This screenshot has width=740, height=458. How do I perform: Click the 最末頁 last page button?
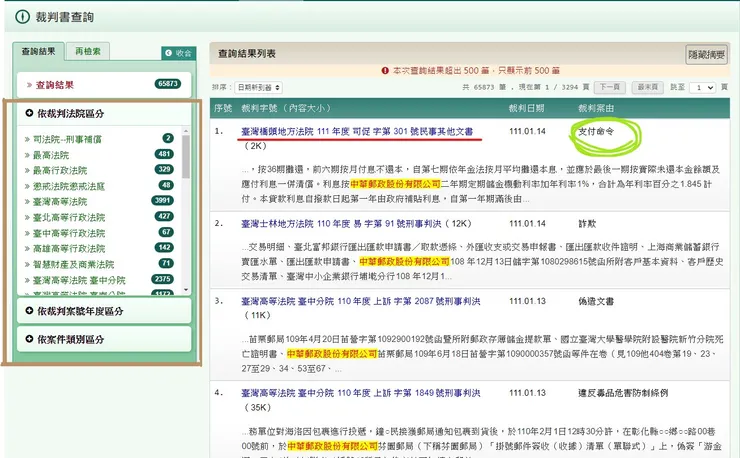click(x=647, y=88)
